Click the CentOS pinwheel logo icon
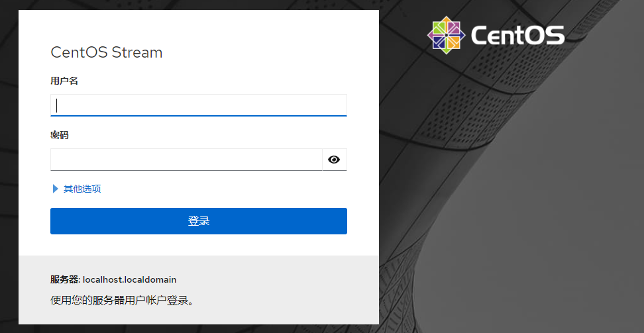This screenshot has height=333, width=644. click(x=445, y=34)
